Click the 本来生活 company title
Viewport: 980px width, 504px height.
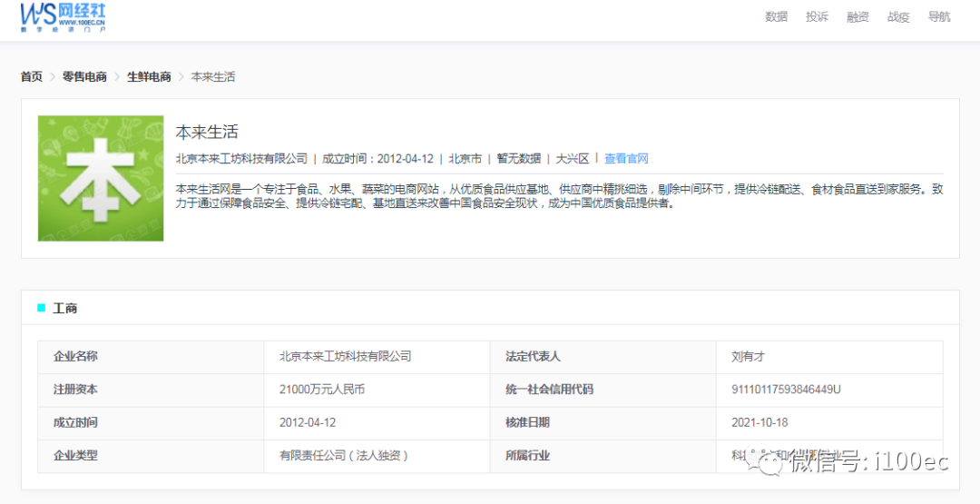(x=206, y=133)
